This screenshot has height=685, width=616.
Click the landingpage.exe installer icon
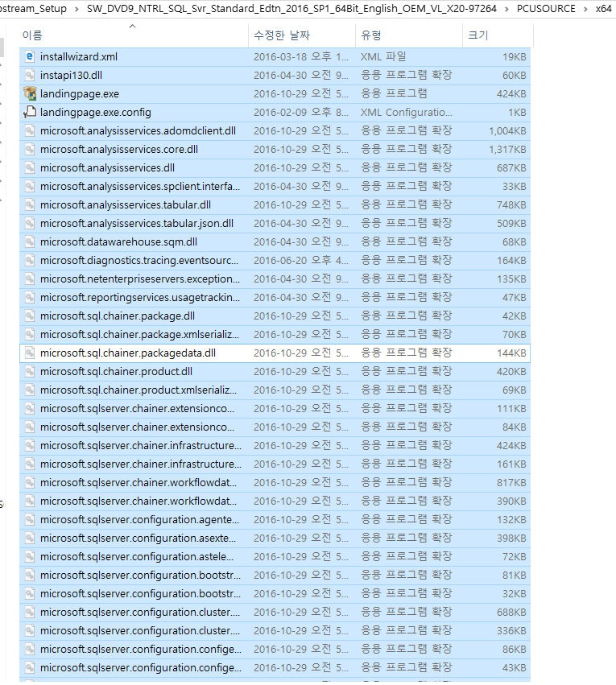click(x=30, y=93)
